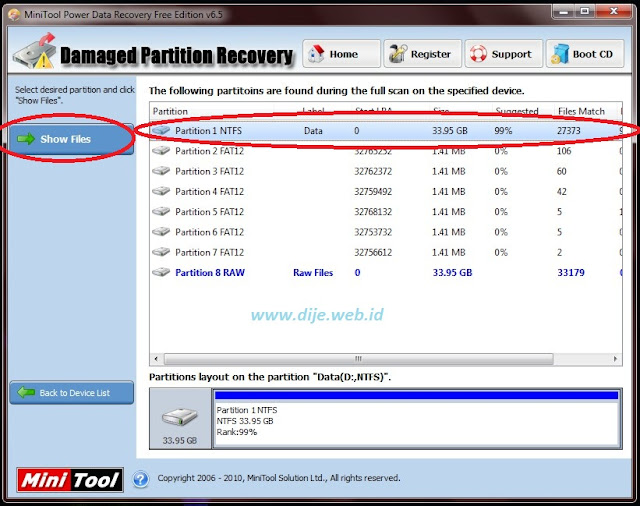Open the Support button

pos(504,54)
